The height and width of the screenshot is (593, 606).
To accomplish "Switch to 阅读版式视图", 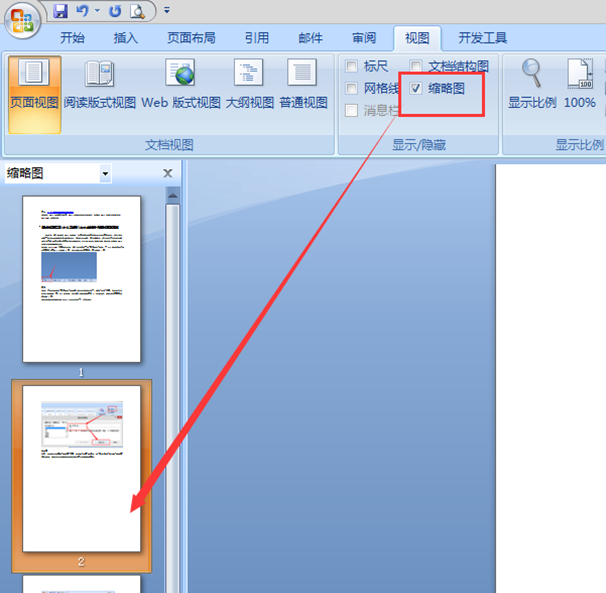I will point(100,85).
